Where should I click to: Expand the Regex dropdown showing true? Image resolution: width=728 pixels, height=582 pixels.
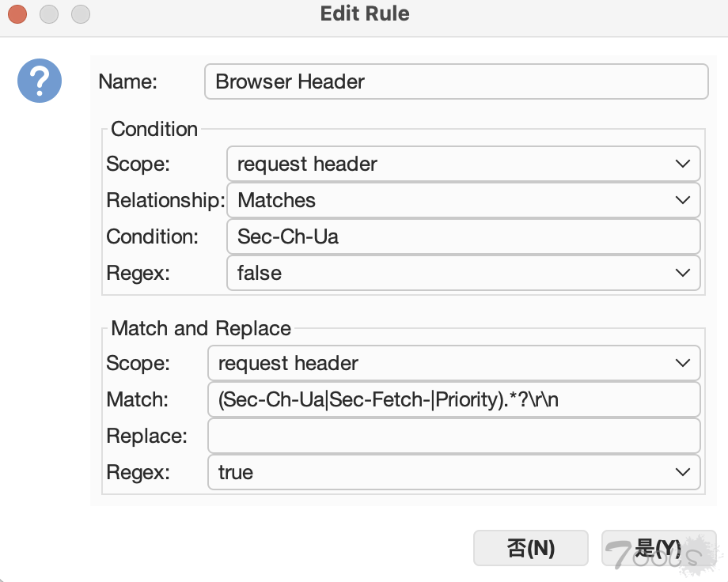[453, 472]
